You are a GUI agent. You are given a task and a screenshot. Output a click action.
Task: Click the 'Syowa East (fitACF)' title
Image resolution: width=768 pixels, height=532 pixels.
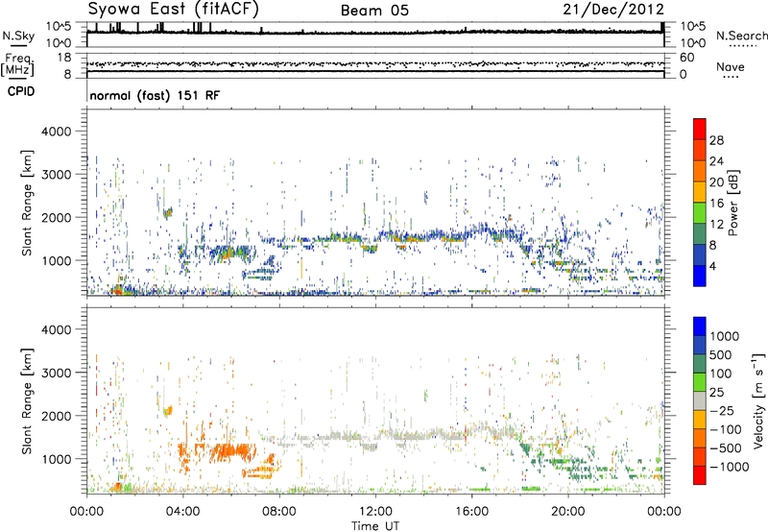[x=174, y=9]
